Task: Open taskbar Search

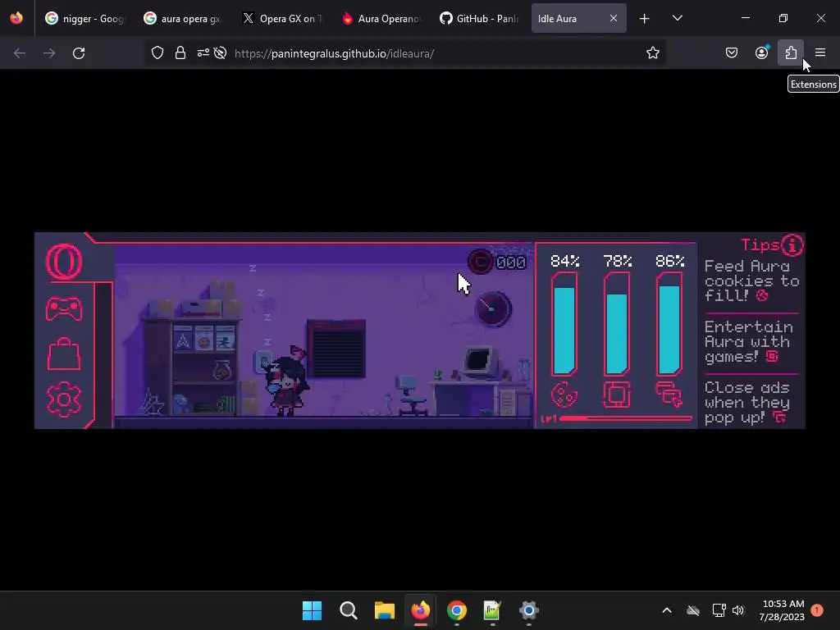Action: (x=348, y=610)
